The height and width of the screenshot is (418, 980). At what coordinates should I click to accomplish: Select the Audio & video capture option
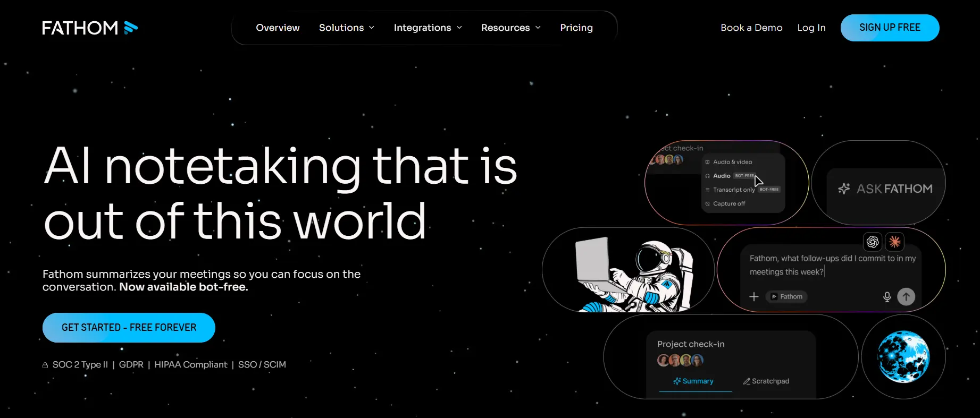[728, 162]
